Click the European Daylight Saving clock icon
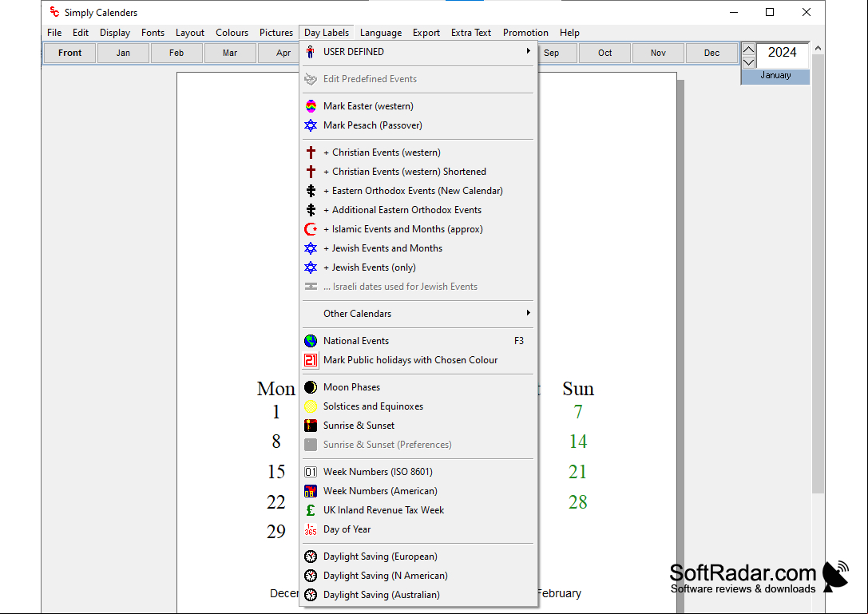Viewport: 868px width, 614px height. coord(311,557)
